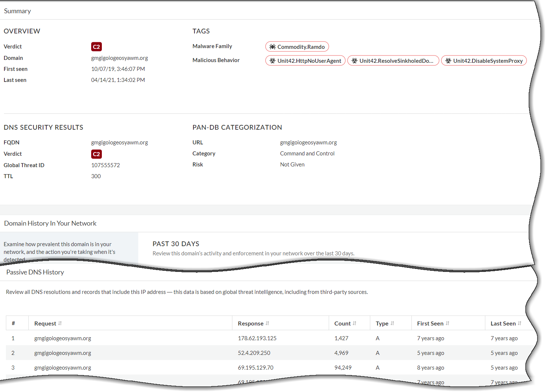Click the Global Threat ID 107555572
Screen dimensions: 546x392
(106, 165)
